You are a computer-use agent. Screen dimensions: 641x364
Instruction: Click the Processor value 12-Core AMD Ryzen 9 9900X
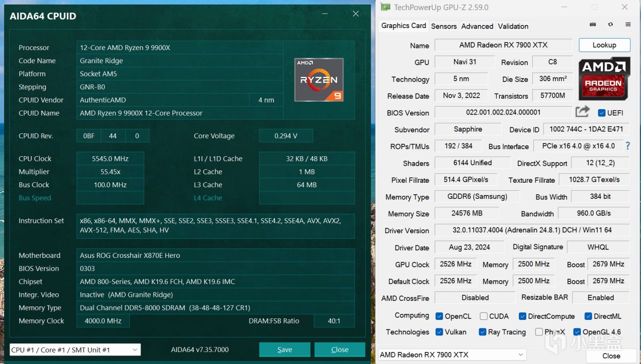point(180,48)
